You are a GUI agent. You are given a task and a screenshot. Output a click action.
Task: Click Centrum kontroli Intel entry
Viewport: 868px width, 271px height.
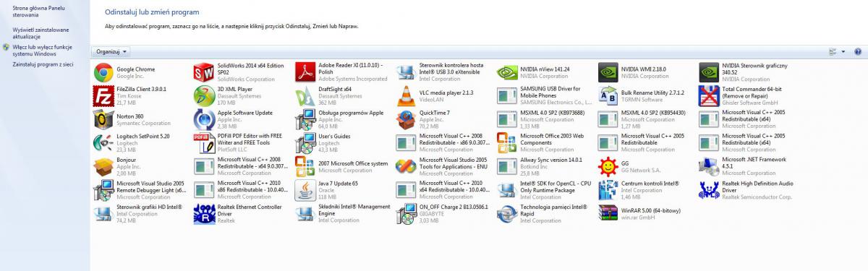[645, 190]
